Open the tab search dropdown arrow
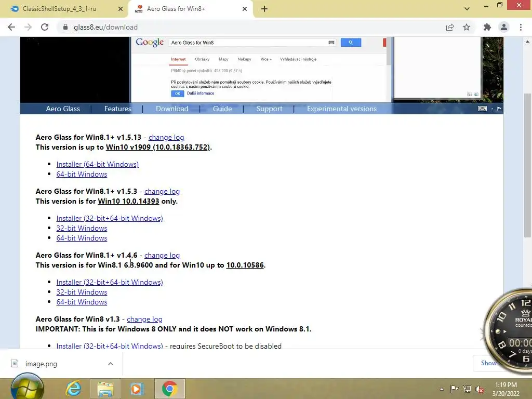This screenshot has height=399, width=532. (x=467, y=9)
